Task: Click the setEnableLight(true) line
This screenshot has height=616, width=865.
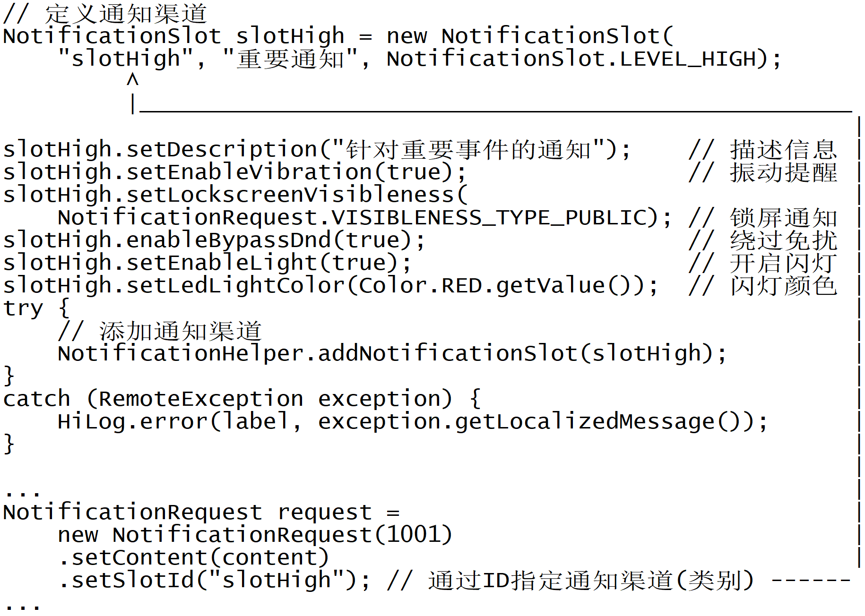Action: pyautogui.click(x=208, y=263)
